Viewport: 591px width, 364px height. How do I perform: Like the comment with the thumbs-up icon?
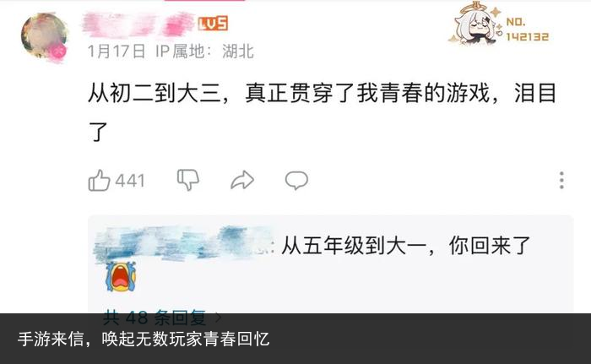[x=99, y=180]
